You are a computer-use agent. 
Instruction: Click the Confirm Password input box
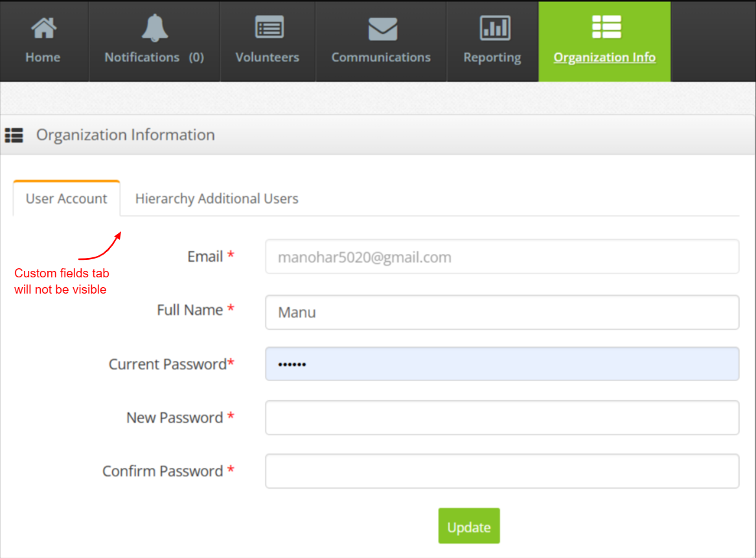click(501, 471)
